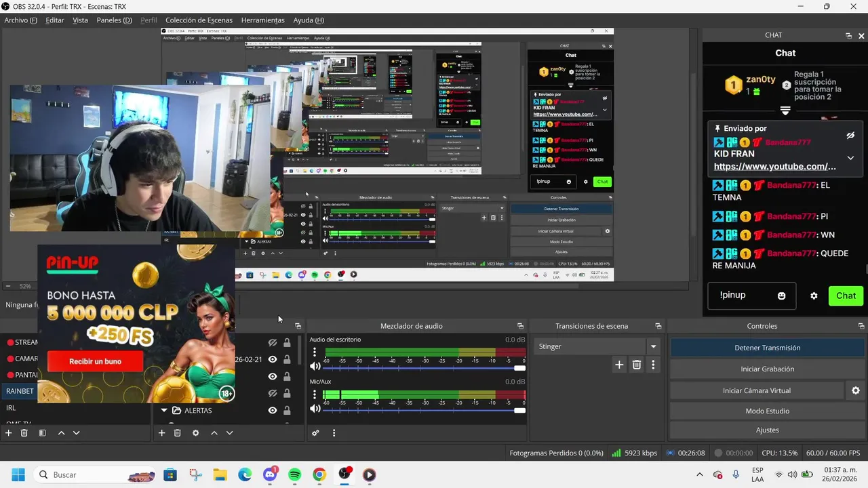The image size is (868, 488).
Task: Toggle lock on topmost source row
Action: (x=287, y=343)
